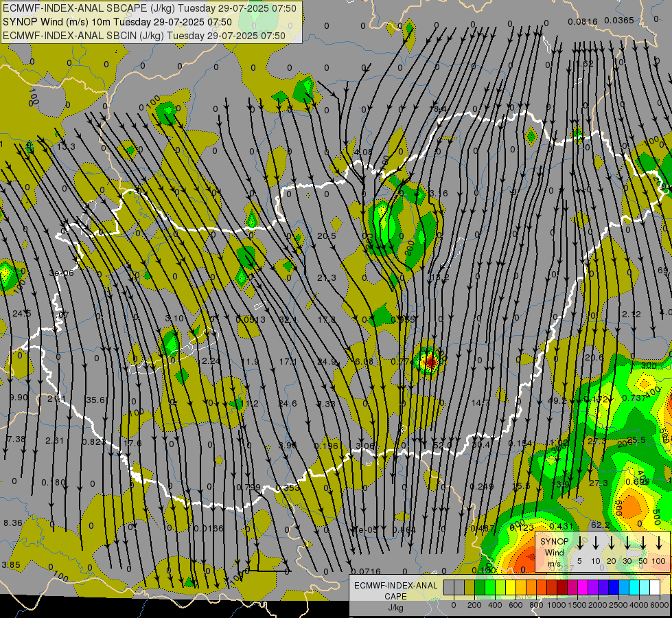Image resolution: width=672 pixels, height=618 pixels.
Task: Click the 35.6 value on the map
Action: [95, 400]
